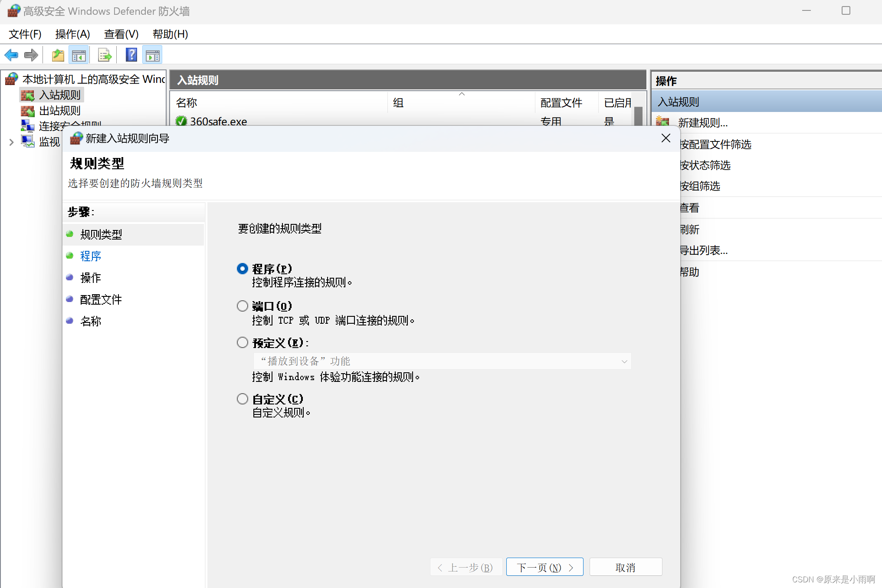Expand the 监视 tree node
882x588 pixels.
tap(11, 141)
